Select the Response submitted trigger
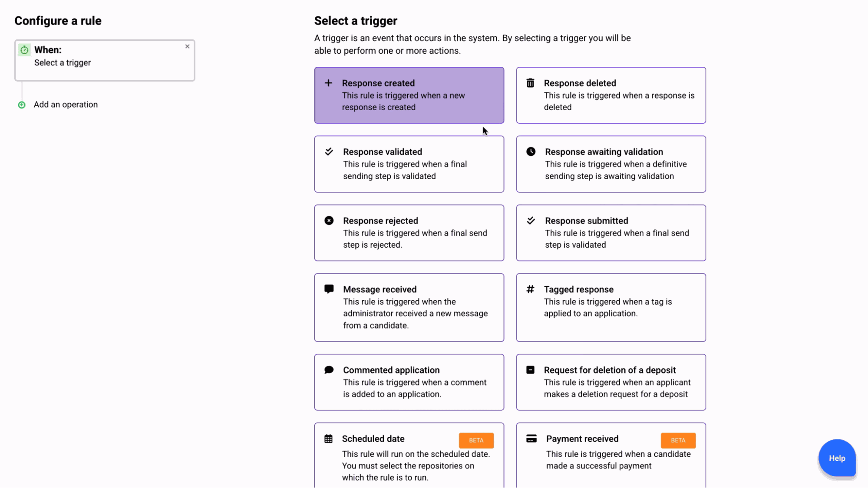Image resolution: width=868 pixels, height=488 pixels. tap(611, 233)
